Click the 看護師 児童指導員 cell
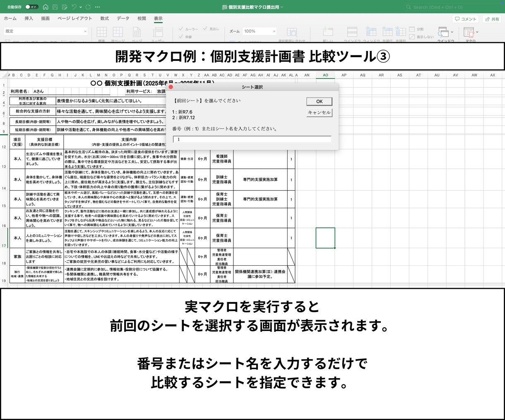The width and height of the screenshot is (505, 420). point(221,159)
